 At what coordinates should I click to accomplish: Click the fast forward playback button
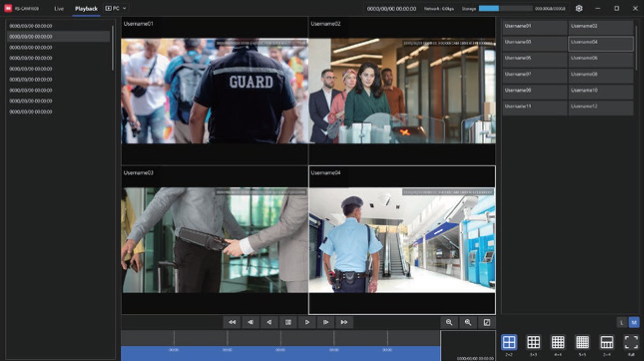[344, 322]
